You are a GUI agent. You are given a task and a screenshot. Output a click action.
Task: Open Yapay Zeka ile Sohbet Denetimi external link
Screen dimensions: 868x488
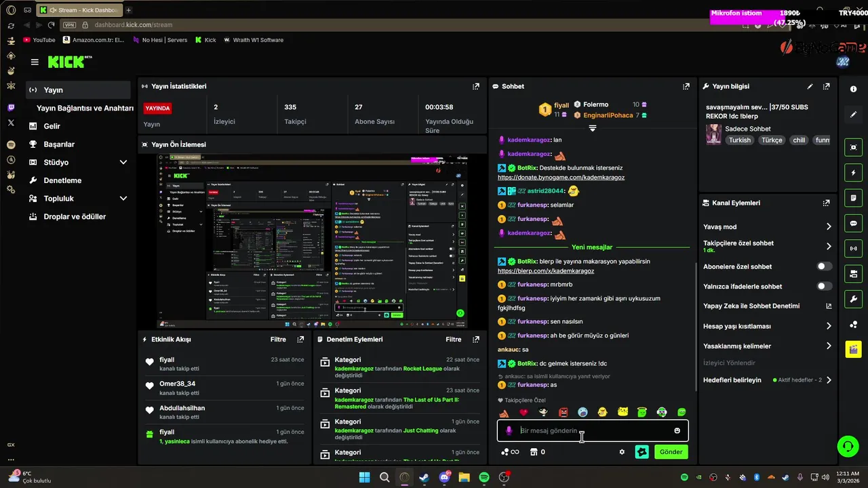(829, 306)
